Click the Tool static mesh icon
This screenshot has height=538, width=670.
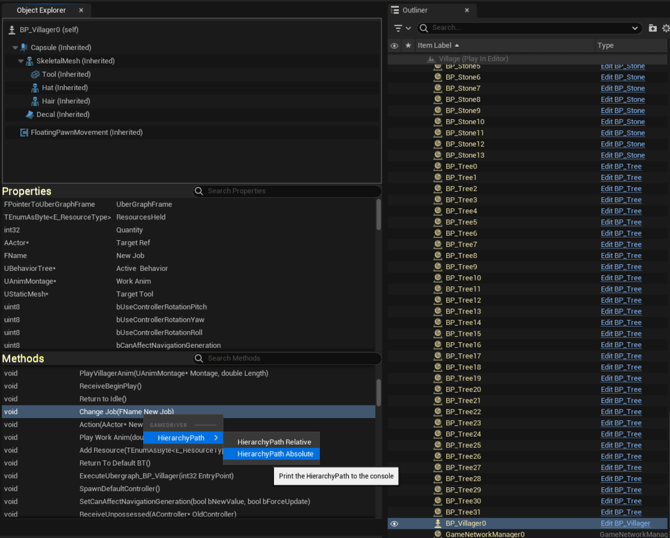click(x=35, y=74)
